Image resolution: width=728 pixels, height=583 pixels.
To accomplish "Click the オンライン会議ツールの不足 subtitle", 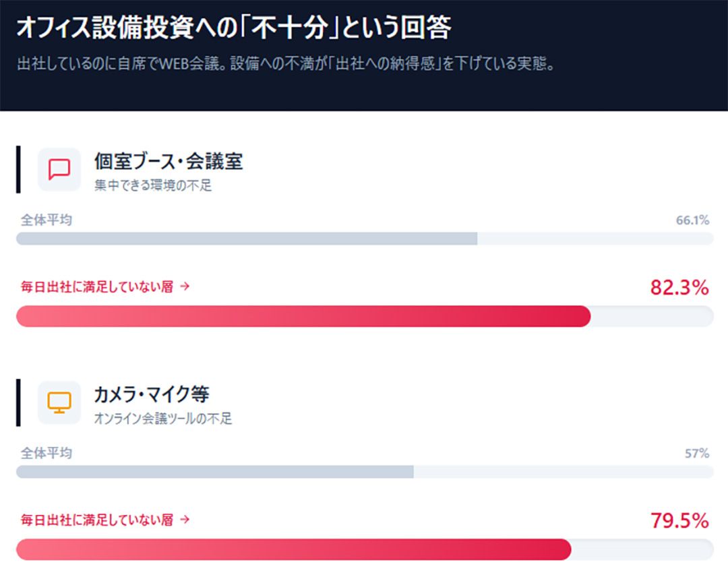I will (x=163, y=419).
